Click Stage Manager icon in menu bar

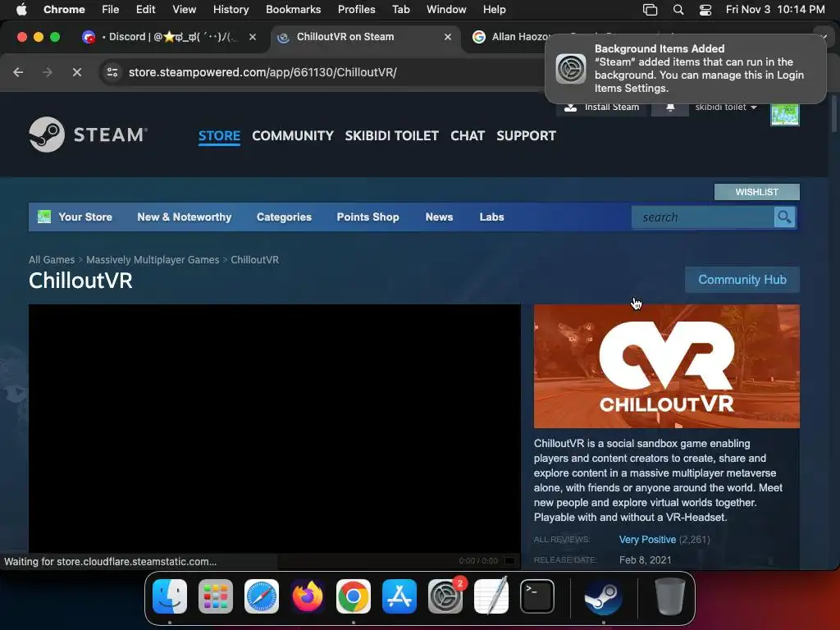click(650, 9)
